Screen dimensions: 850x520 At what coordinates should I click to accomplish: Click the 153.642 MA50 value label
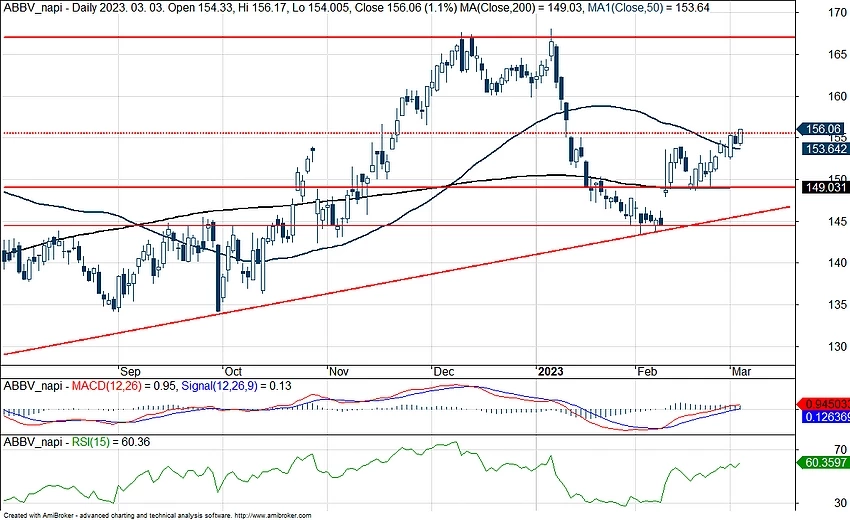coord(826,149)
